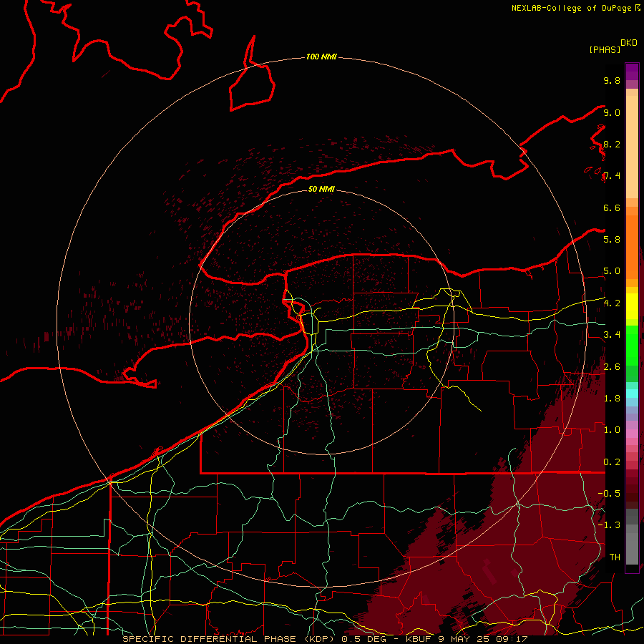Image resolution: width=644 pixels, height=644 pixels.
Task: Click the TH threshold label on legend
Action: click(615, 557)
